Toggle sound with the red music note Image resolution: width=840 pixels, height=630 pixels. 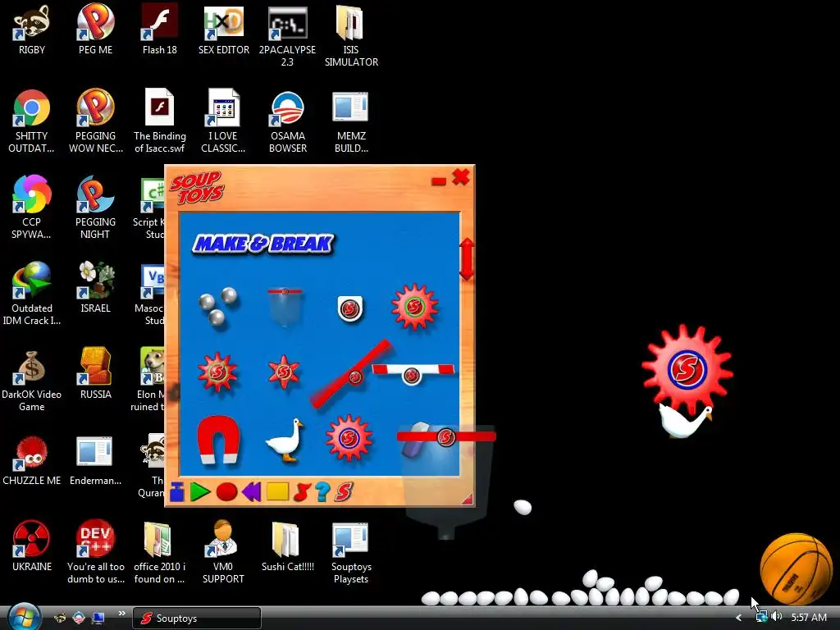pos(302,492)
